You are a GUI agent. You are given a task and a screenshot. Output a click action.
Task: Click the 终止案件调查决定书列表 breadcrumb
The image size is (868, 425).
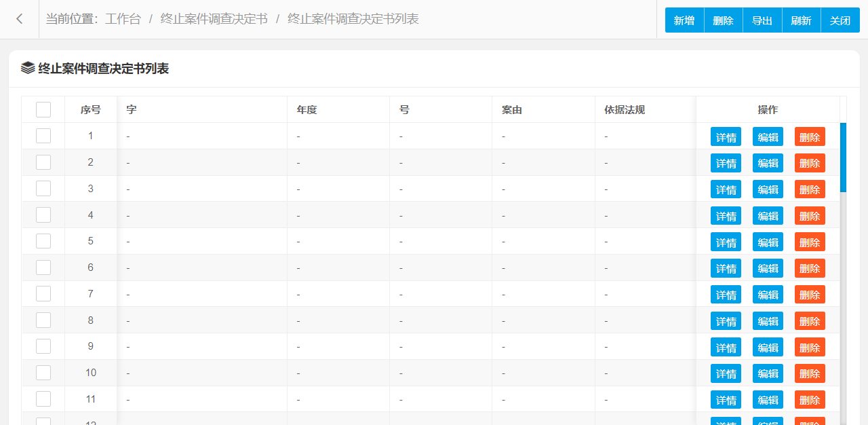point(353,19)
